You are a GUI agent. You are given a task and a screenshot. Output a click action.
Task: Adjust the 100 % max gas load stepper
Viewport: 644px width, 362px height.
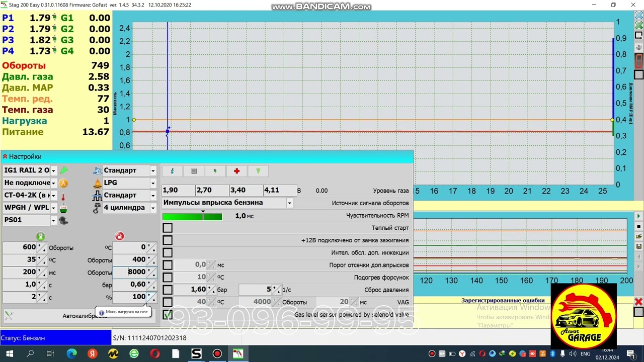(151, 297)
